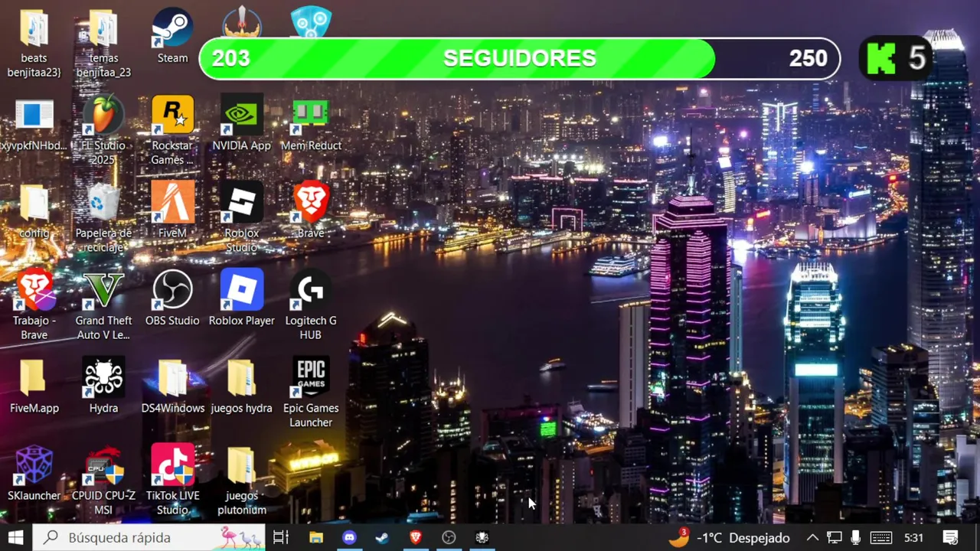Open TikTok LIVE Studio shortcut
The height and width of the screenshot is (551, 980).
[x=172, y=480]
